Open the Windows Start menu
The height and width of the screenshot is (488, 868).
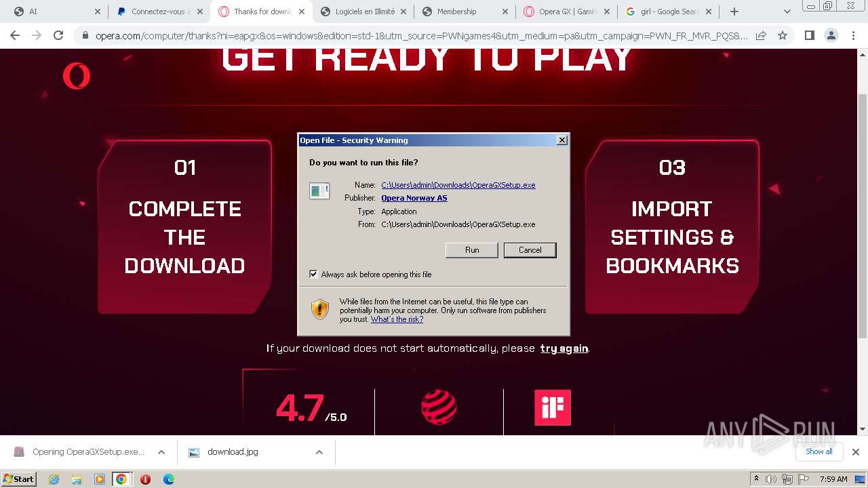19,479
